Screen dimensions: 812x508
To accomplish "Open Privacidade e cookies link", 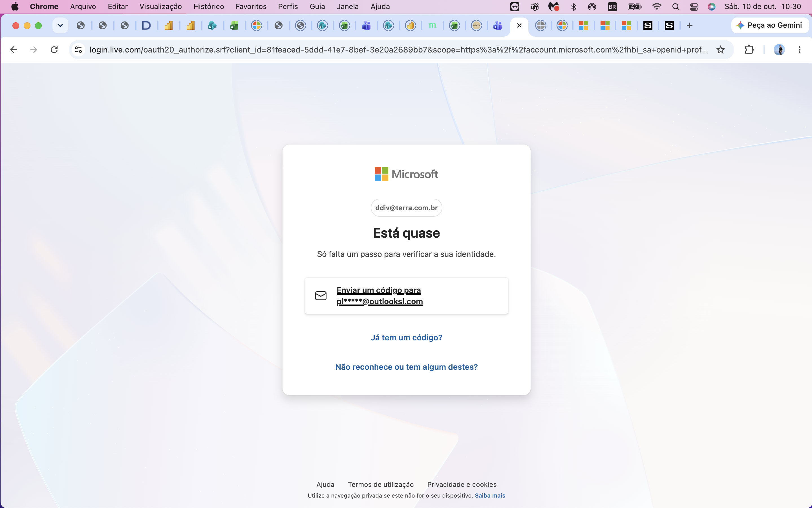I will (462, 485).
